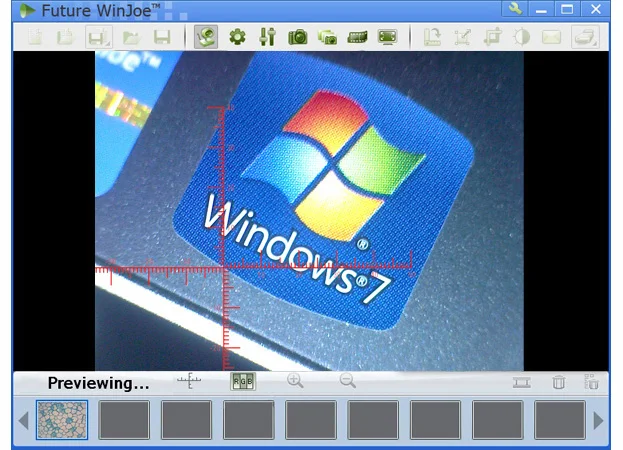Open the printer dropdown icon

pos(585,37)
